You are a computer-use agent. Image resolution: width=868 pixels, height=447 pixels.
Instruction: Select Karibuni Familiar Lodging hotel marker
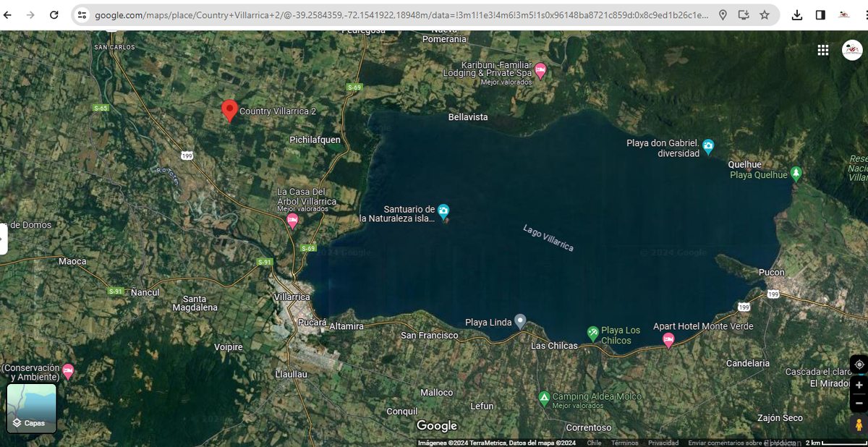click(540, 71)
